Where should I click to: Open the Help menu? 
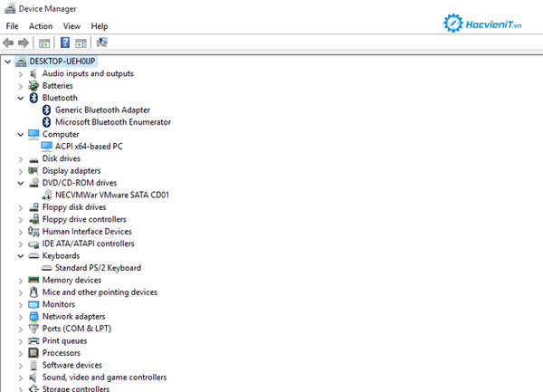point(100,26)
